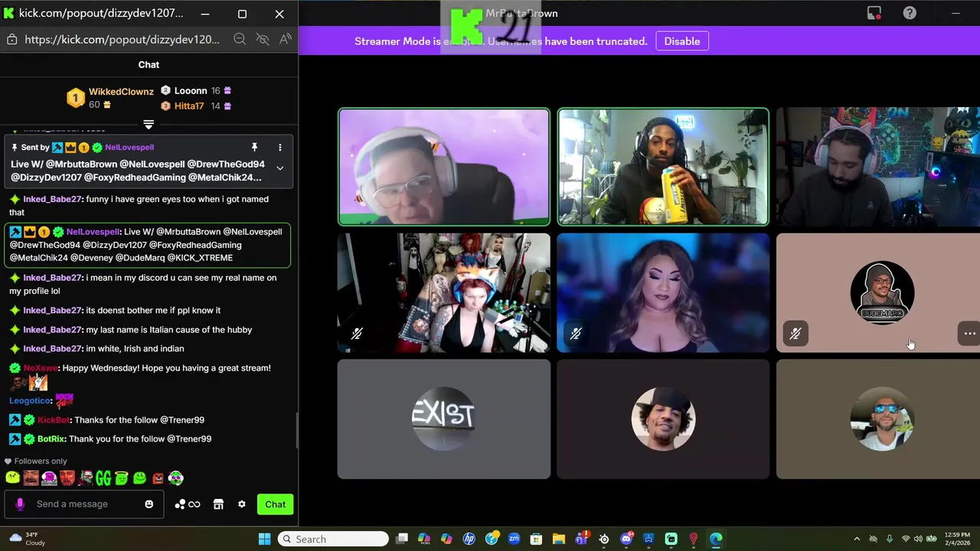Click the muted microphone icon on the DUDEMARQ tile
Image resolution: width=980 pixels, height=551 pixels.
(795, 334)
